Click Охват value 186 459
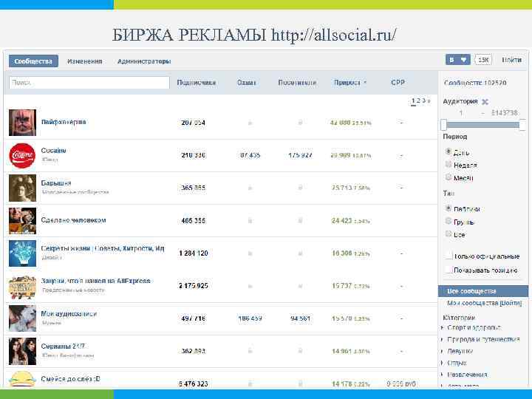This screenshot has height=399, width=532. point(250,318)
